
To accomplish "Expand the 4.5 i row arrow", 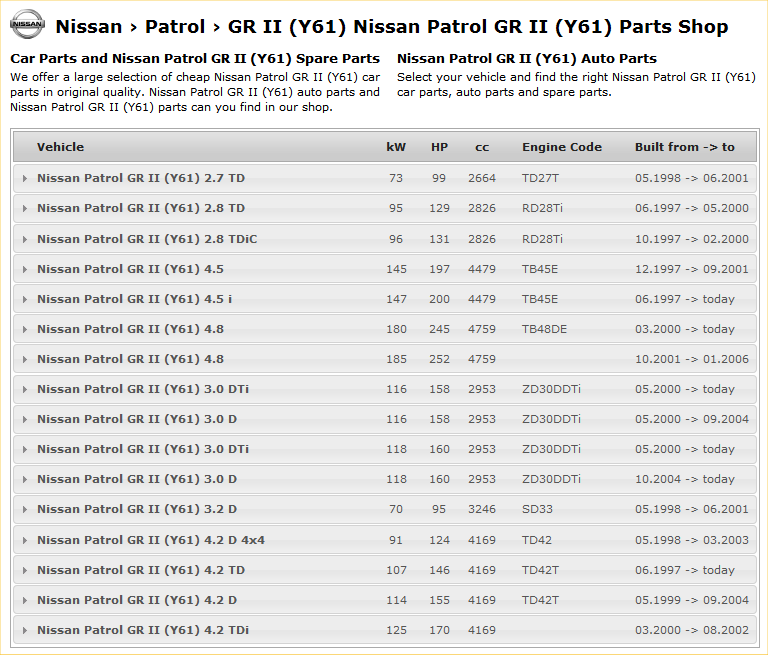I will (x=24, y=299).
